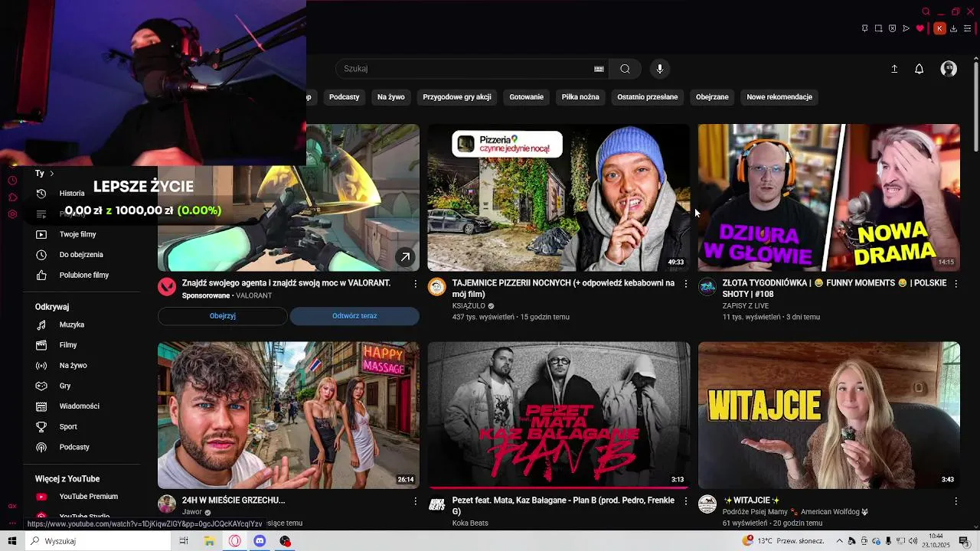Select the Na żywo filter chip
The width and height of the screenshot is (980, 551).
[x=390, y=97]
